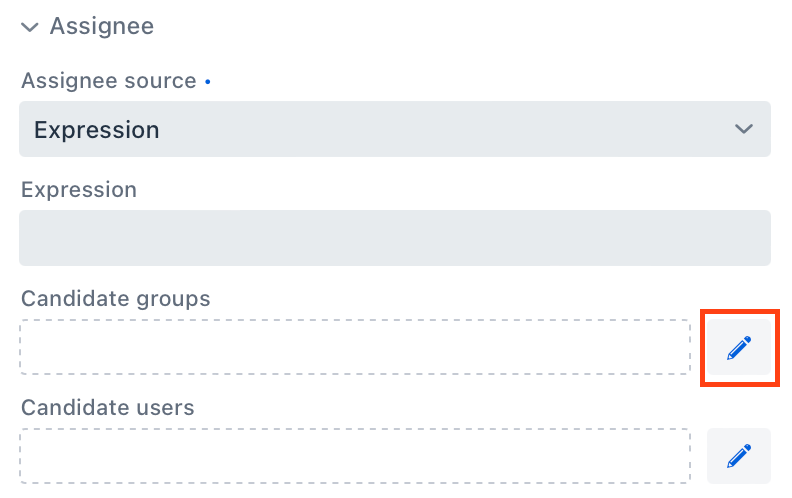Click inside the Candidate groups dashed box
Screen dimensions: 792x498
(x=354, y=348)
